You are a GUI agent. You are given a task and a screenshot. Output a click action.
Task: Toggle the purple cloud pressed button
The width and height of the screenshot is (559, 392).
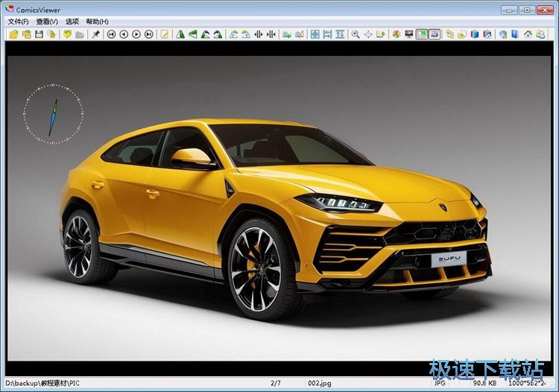pyautogui.click(x=435, y=34)
